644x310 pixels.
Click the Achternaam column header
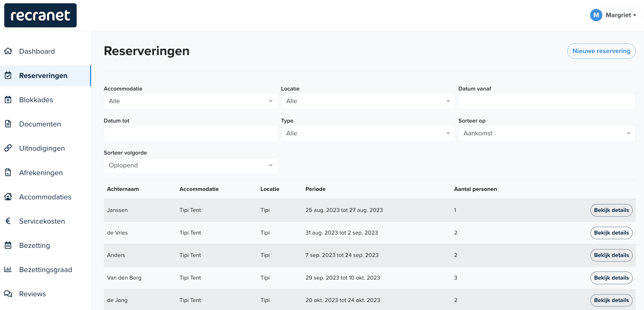point(123,189)
